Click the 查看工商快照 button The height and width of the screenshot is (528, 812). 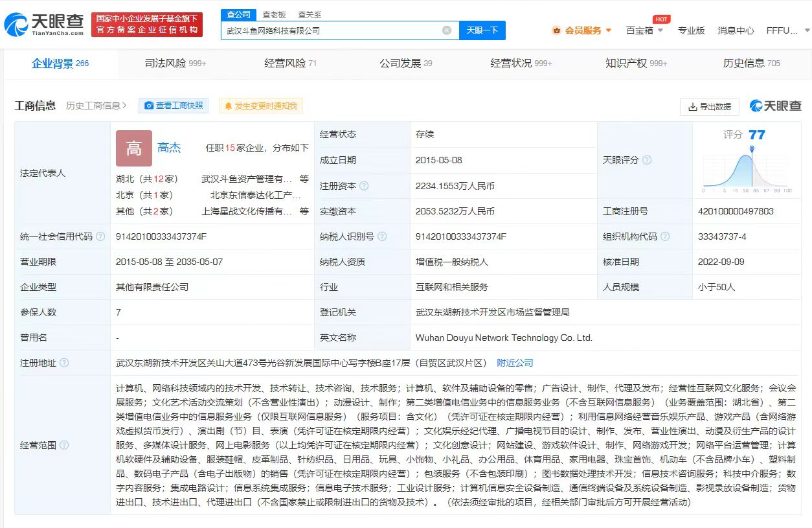(174, 106)
